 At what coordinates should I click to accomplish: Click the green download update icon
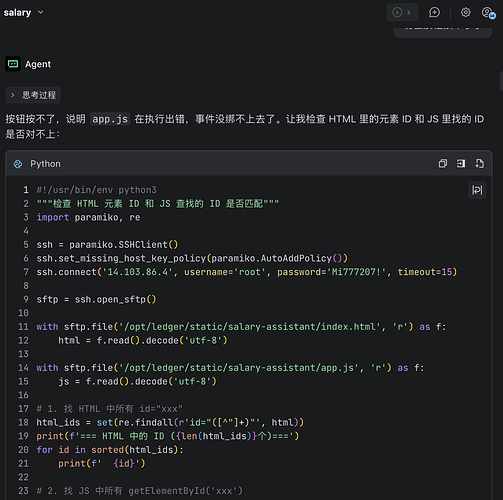pyautogui.click(x=397, y=12)
